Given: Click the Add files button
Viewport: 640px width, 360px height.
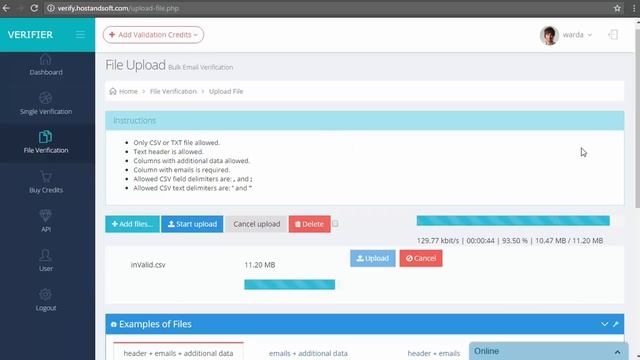Looking at the screenshot, I should tap(132, 224).
